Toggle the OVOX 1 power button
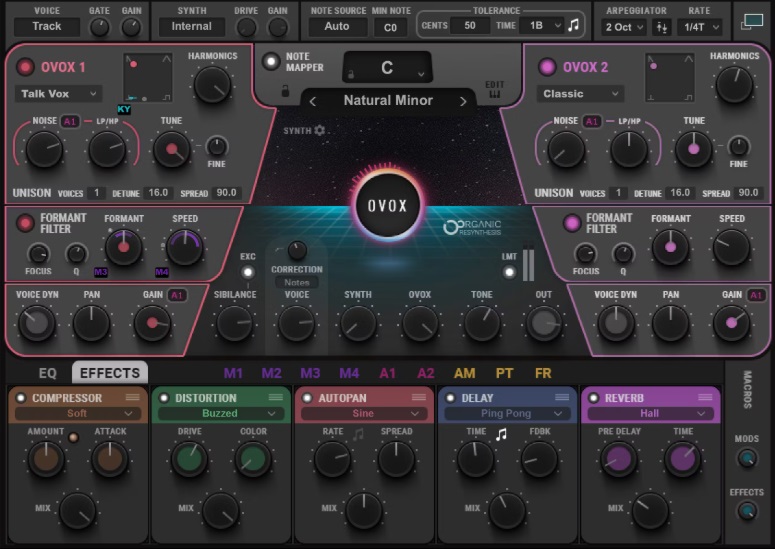This screenshot has height=549, width=775. (x=25, y=67)
